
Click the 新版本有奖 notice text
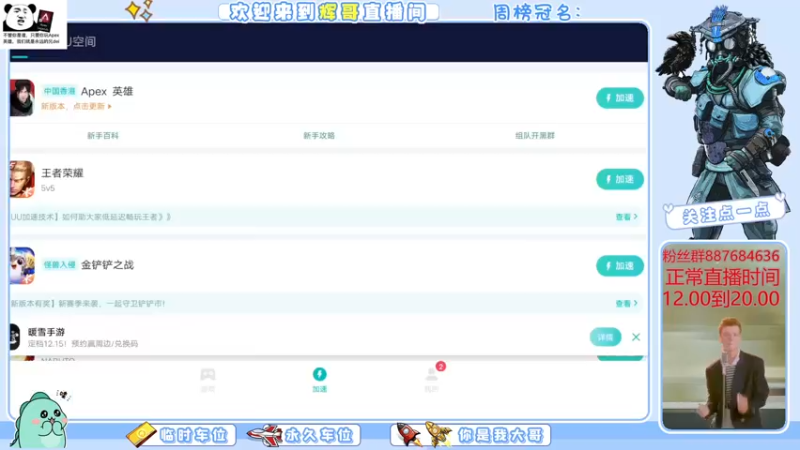pos(88,304)
